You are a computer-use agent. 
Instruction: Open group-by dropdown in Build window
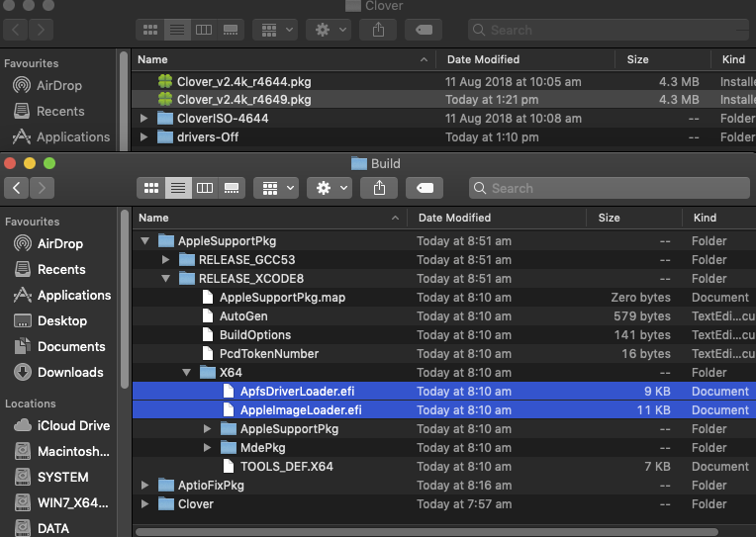tap(276, 188)
